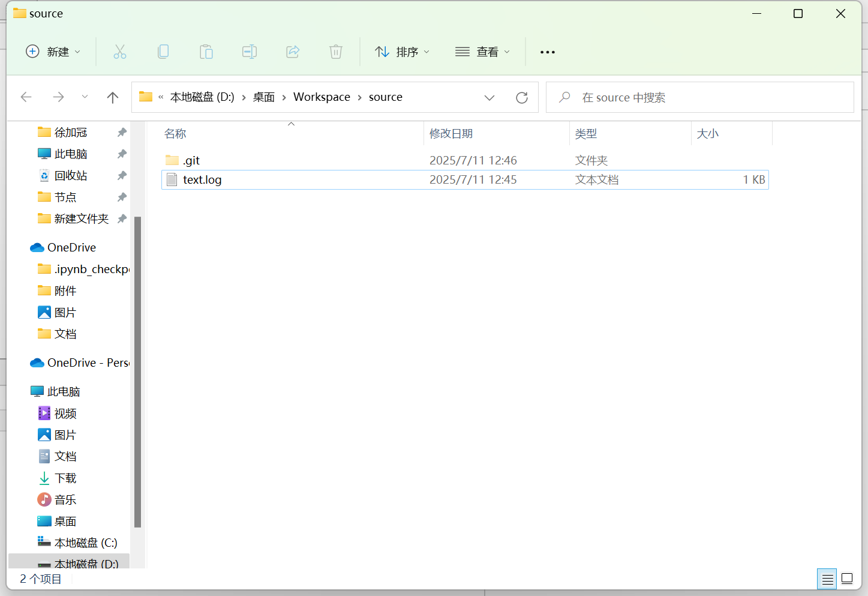This screenshot has height=596, width=868.
Task: Refresh the source folder view
Action: 522,97
